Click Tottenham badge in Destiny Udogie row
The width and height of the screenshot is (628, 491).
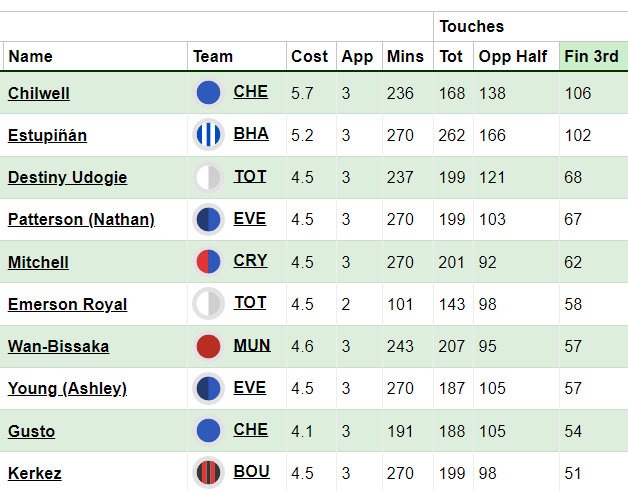click(x=208, y=177)
